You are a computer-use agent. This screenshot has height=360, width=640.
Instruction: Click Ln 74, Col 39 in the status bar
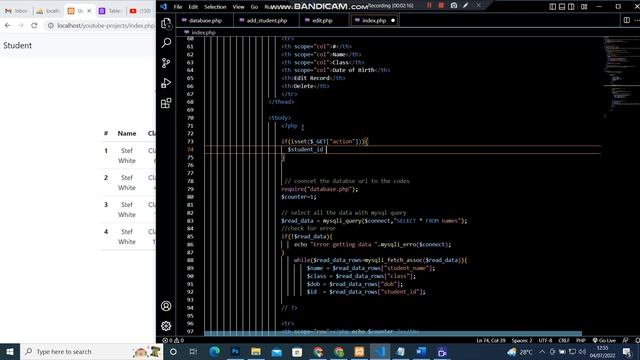tap(491, 340)
